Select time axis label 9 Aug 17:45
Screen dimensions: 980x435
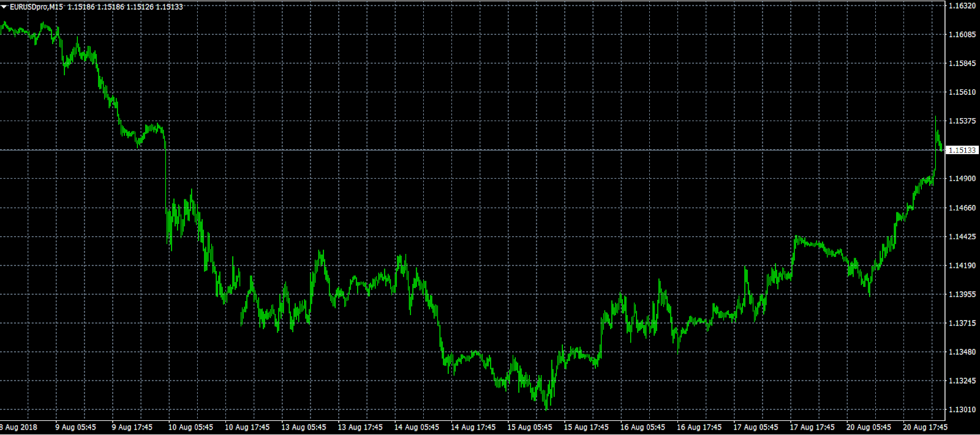132,427
